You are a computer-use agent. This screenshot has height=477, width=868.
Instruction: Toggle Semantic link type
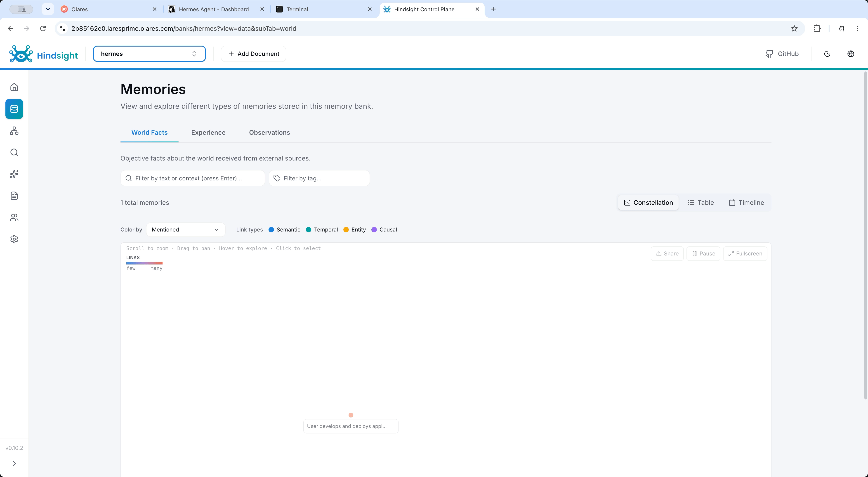(x=284, y=229)
